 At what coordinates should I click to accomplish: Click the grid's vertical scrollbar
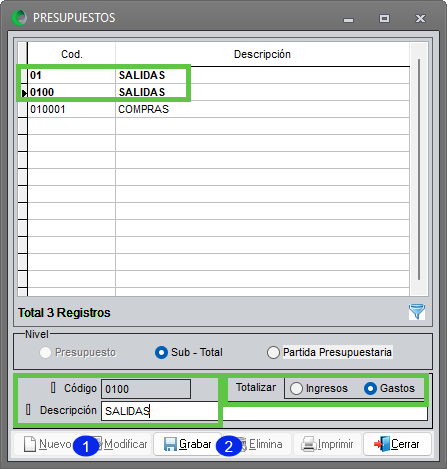point(419,169)
